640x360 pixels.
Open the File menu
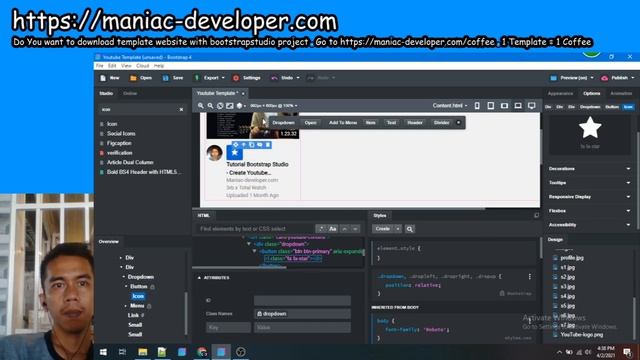100,66
